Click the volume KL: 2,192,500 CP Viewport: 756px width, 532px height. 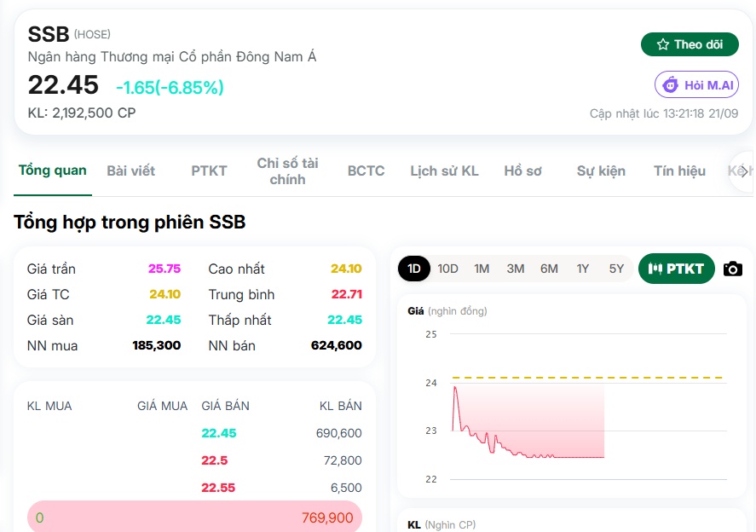point(82,113)
